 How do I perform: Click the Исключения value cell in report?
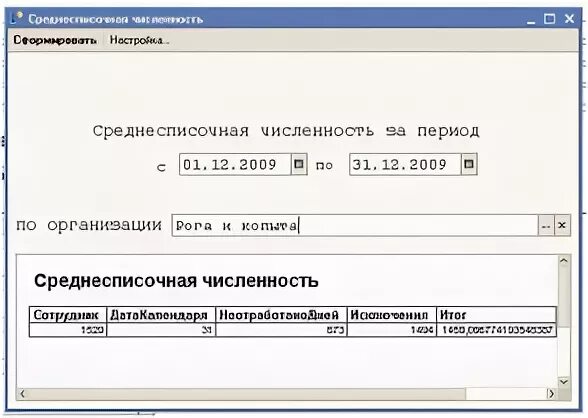[392, 330]
